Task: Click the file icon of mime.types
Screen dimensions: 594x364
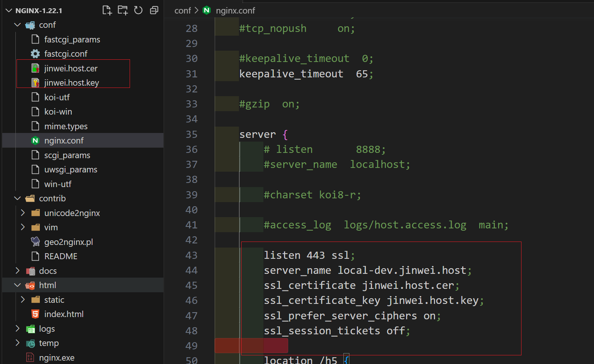Action: (35, 126)
